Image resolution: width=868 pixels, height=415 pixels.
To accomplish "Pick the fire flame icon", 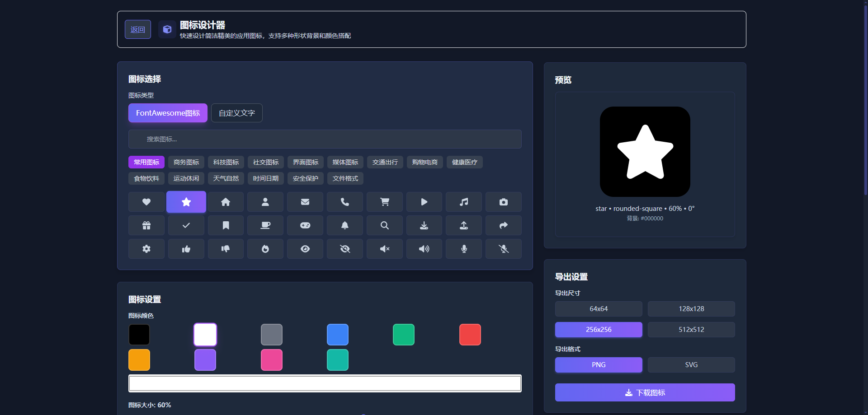I will (265, 249).
